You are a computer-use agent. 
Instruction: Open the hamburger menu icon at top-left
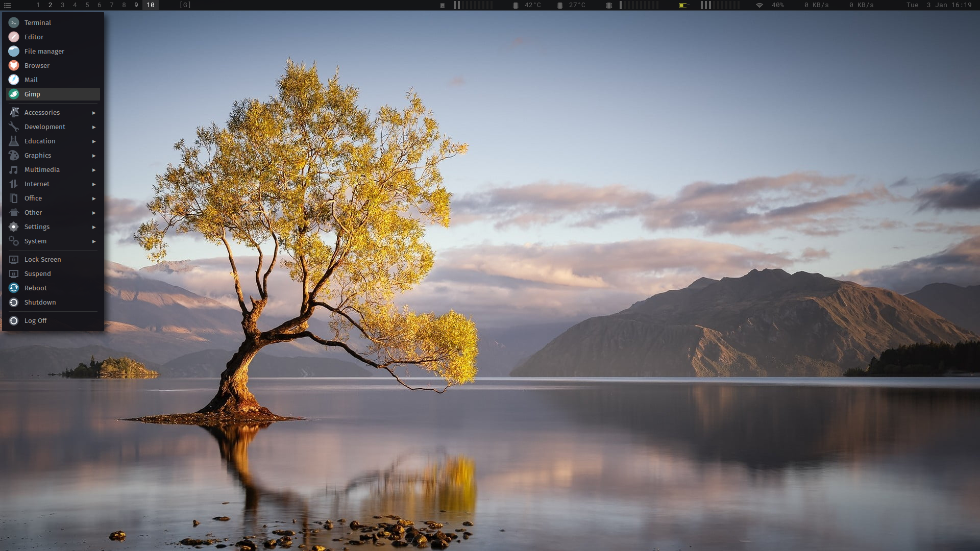coord(7,5)
